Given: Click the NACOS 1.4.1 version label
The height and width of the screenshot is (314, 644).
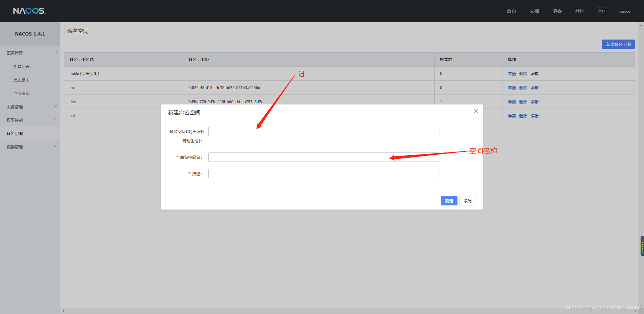Looking at the screenshot, I should click(30, 34).
